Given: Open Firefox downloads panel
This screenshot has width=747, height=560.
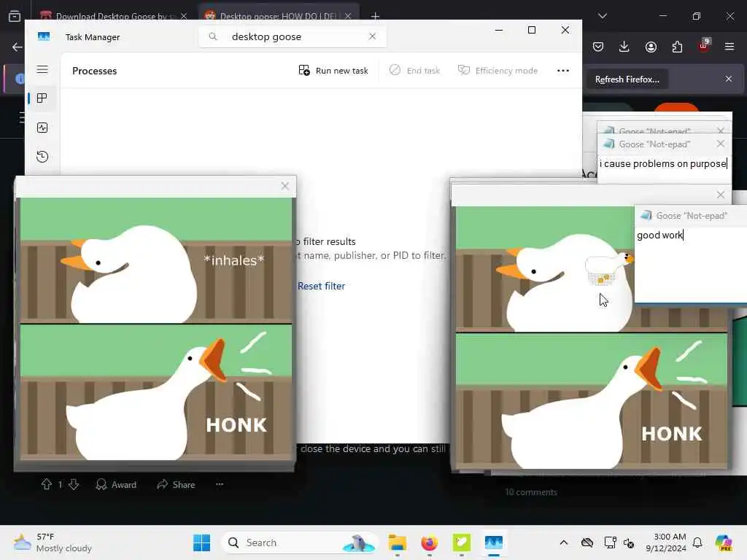Looking at the screenshot, I should point(624,47).
